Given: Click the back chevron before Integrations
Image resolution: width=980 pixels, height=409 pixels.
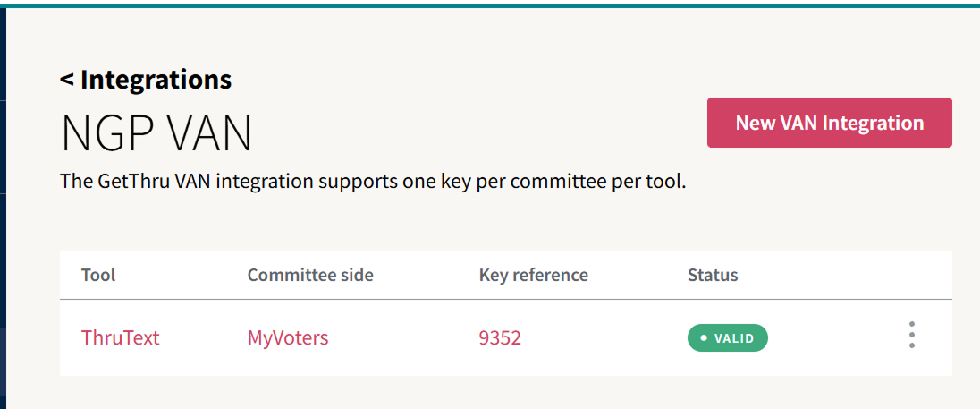Looking at the screenshot, I should tap(67, 80).
